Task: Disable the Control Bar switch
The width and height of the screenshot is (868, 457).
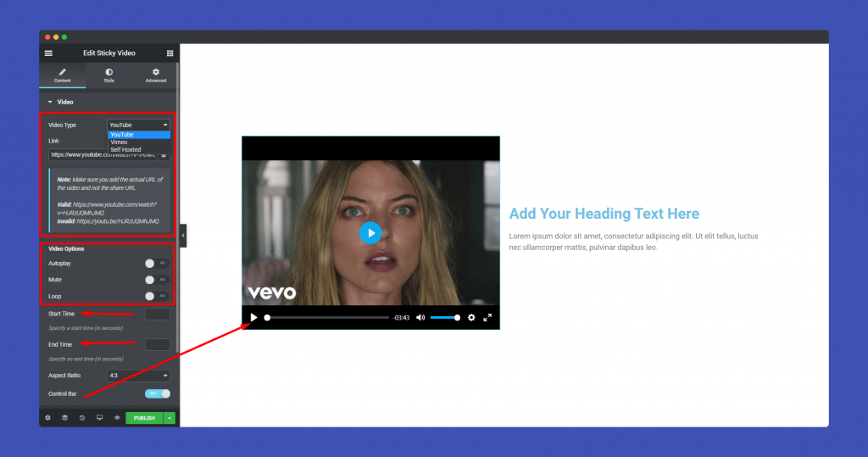Action: pyautogui.click(x=157, y=394)
